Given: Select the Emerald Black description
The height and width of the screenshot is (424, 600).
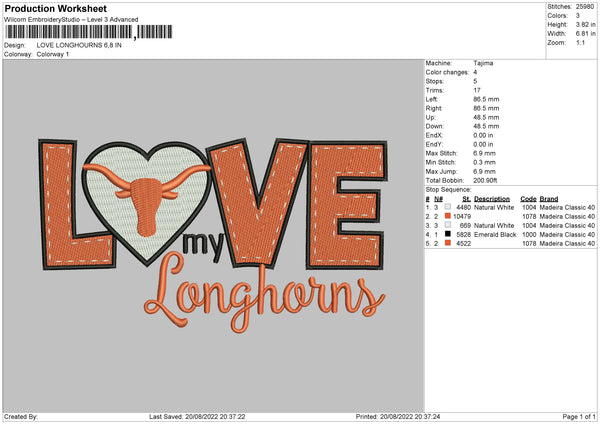Looking at the screenshot, I should [x=495, y=235].
